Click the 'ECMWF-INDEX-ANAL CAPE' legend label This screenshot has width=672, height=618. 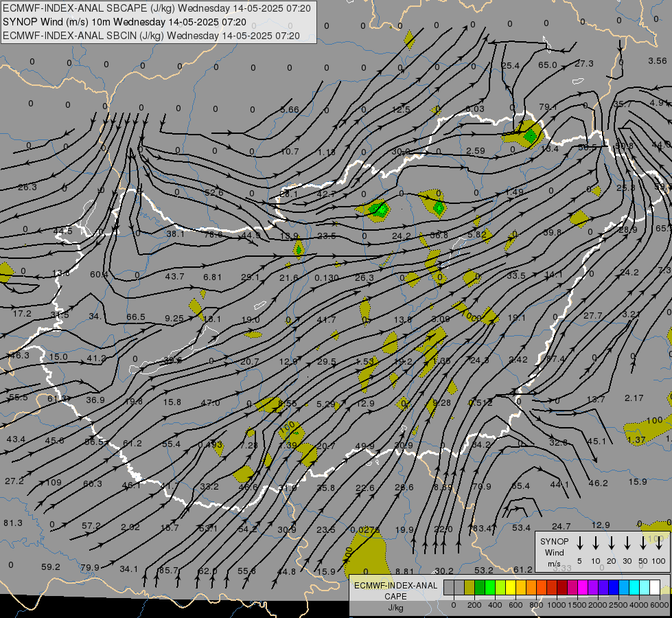pos(395,591)
